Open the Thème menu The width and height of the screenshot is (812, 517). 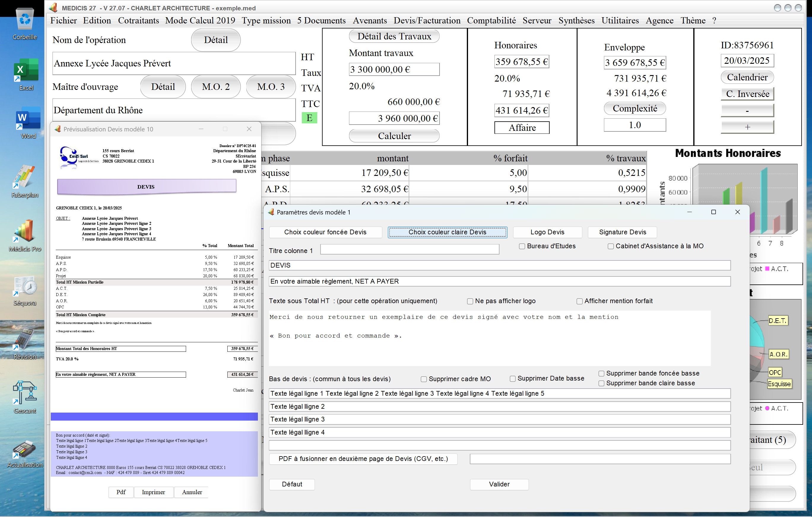[693, 20]
